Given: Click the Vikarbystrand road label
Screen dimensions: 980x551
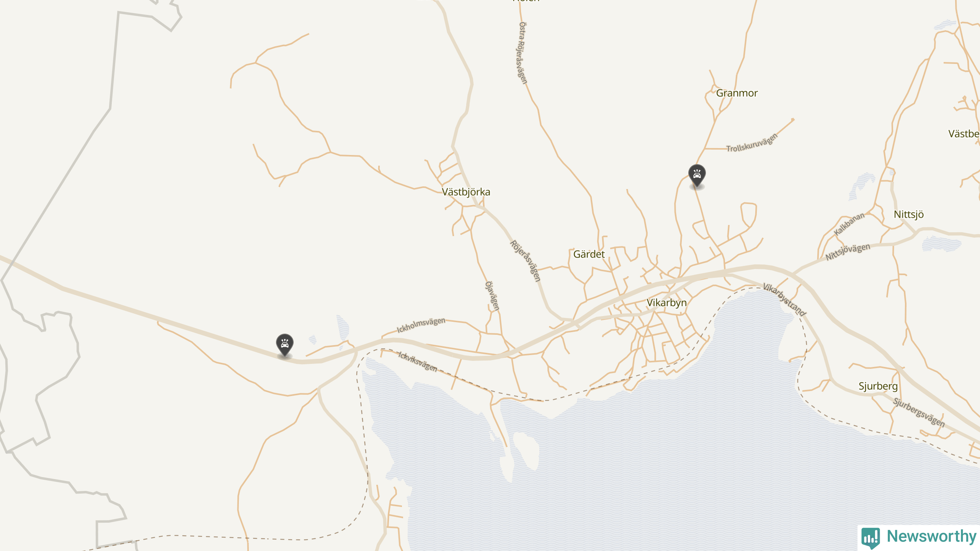Looking at the screenshot, I should coord(784,300).
